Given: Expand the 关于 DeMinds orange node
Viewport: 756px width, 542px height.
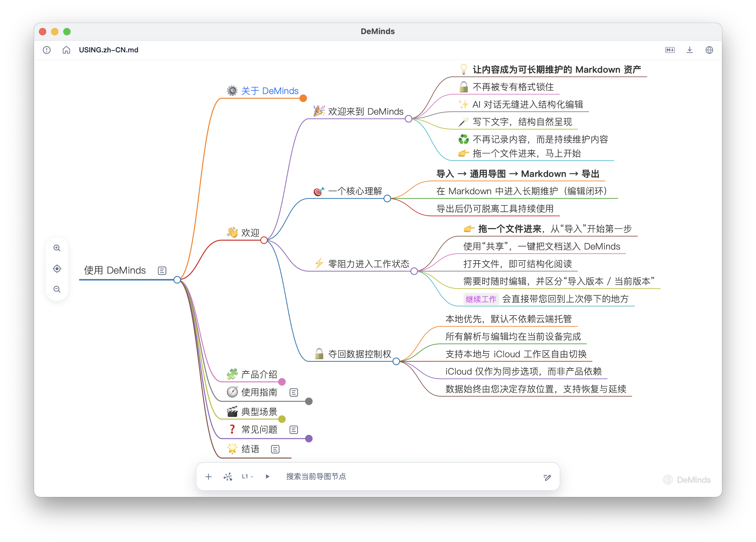Looking at the screenshot, I should (x=303, y=98).
